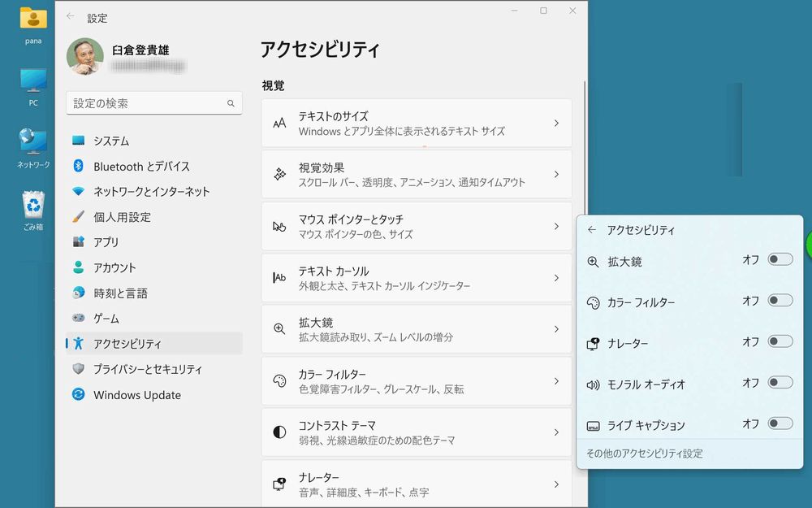Click the コントラスト テーマ half-circle icon

pyautogui.click(x=279, y=432)
